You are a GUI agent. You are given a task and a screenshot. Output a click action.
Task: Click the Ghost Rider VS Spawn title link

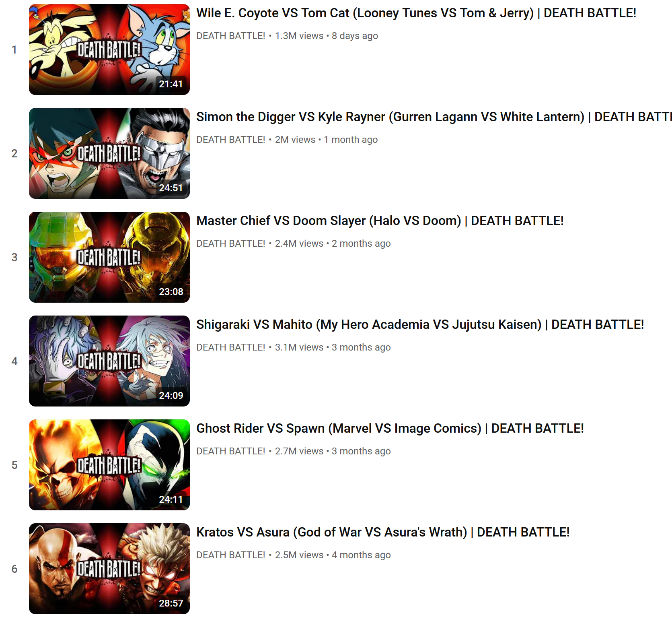point(390,429)
